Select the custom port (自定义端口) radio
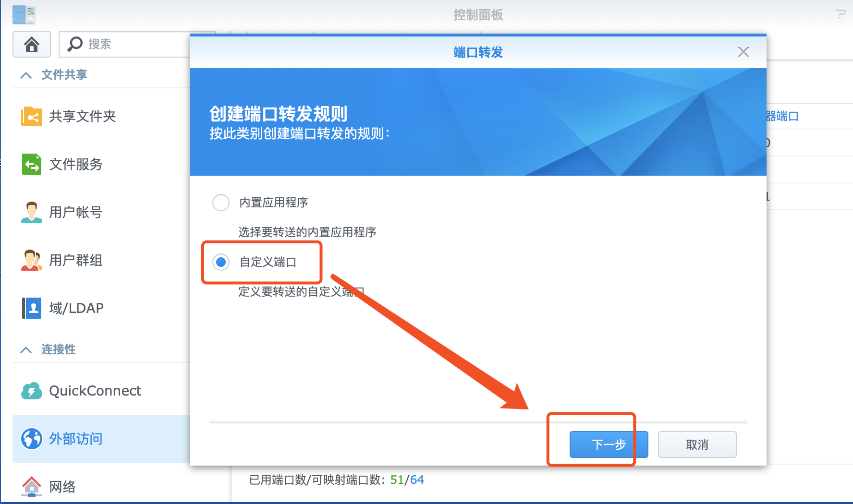 coord(221,262)
